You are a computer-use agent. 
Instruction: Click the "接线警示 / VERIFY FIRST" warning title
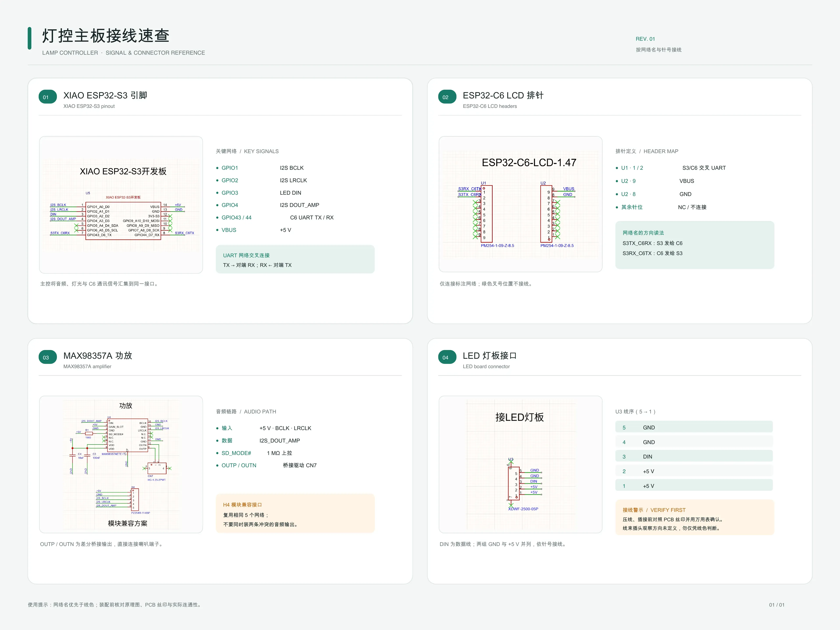pyautogui.click(x=654, y=510)
